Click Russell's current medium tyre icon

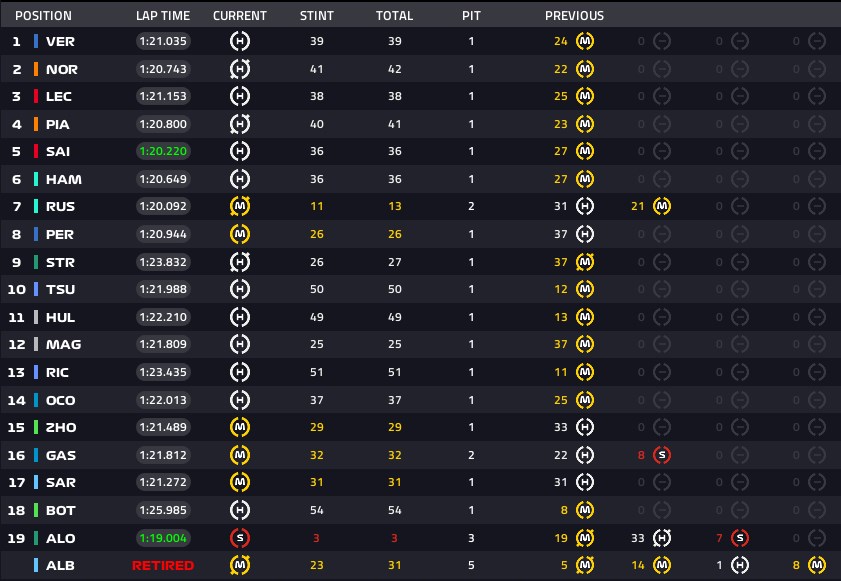(240, 206)
